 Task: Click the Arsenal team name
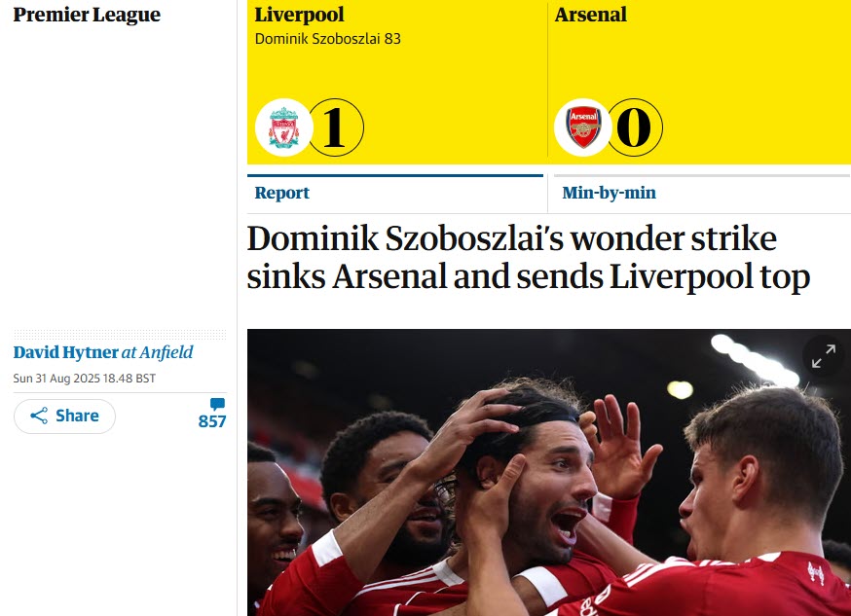[590, 15]
